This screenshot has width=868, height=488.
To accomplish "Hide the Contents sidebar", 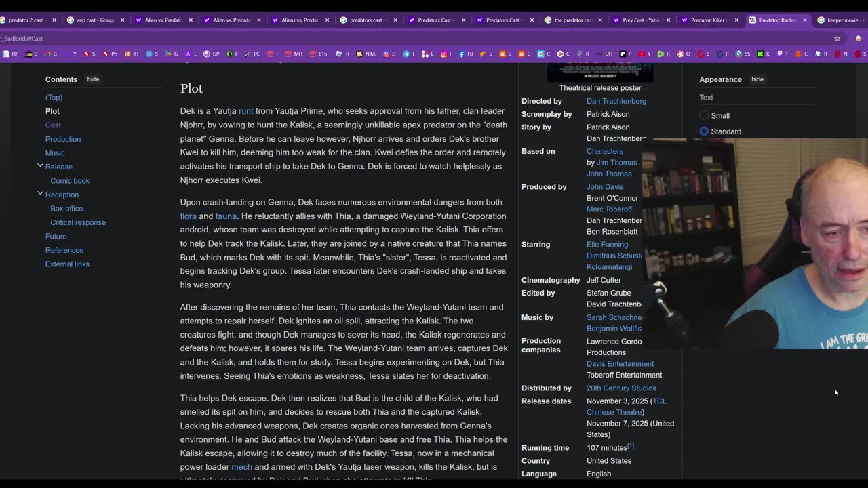I will click(93, 79).
